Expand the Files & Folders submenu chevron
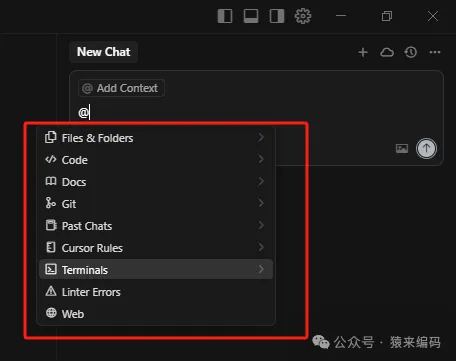 [x=261, y=137]
